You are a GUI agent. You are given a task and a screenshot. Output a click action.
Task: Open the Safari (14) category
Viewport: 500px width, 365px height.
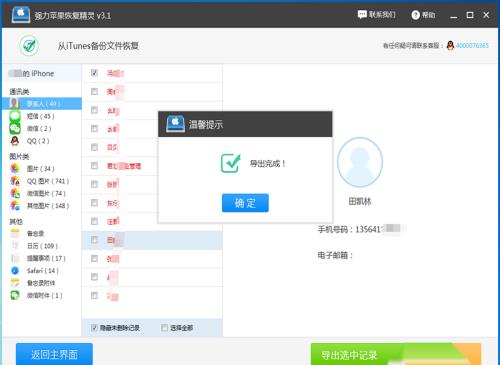click(42, 271)
